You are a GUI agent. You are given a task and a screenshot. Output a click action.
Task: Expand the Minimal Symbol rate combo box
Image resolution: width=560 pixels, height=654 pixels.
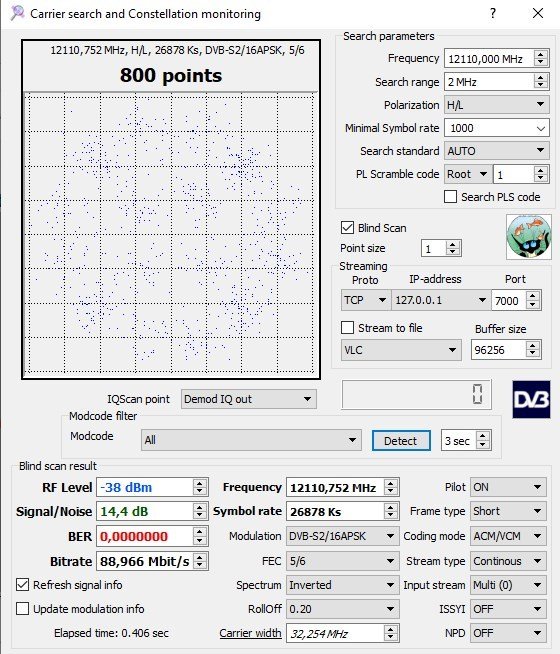click(x=540, y=128)
